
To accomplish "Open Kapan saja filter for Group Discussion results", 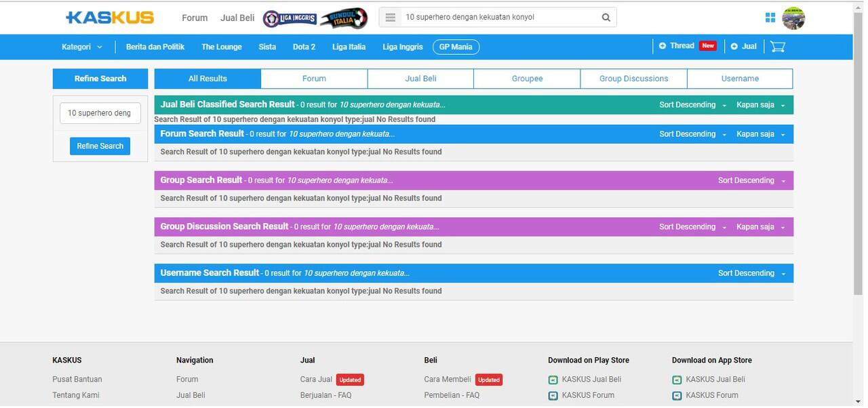I will 761,227.
